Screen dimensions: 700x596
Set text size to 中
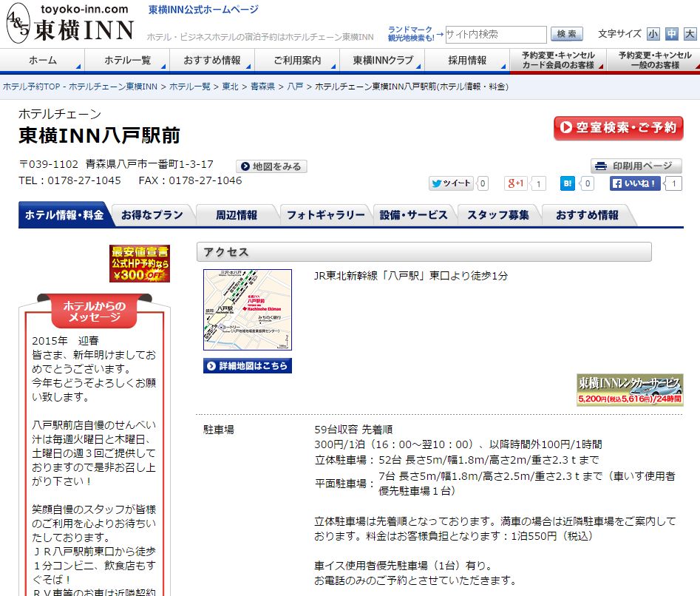coord(671,34)
